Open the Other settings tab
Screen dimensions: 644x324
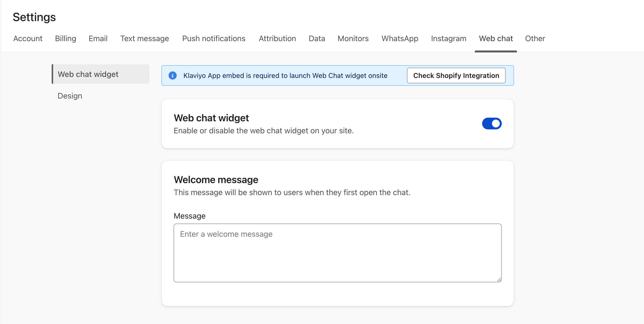pos(535,38)
